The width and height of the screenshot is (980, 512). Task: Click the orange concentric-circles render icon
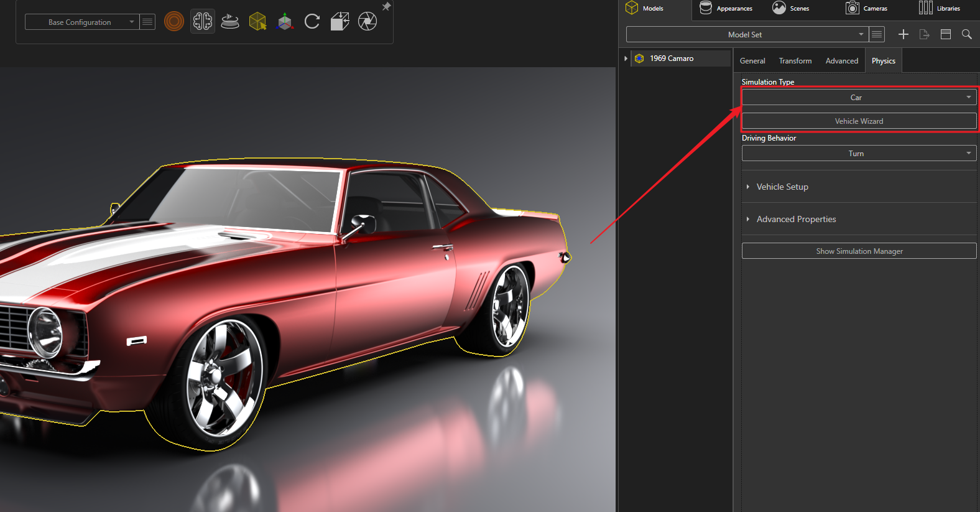pos(174,22)
